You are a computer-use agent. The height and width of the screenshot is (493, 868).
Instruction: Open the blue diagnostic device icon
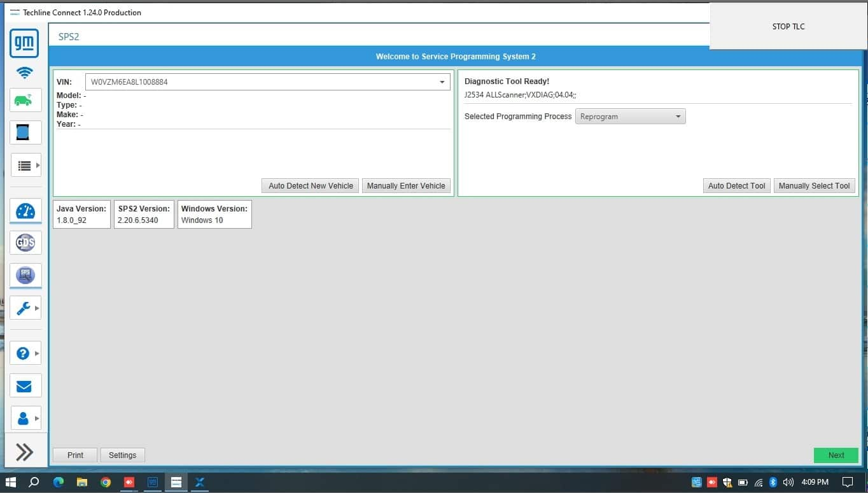point(25,132)
